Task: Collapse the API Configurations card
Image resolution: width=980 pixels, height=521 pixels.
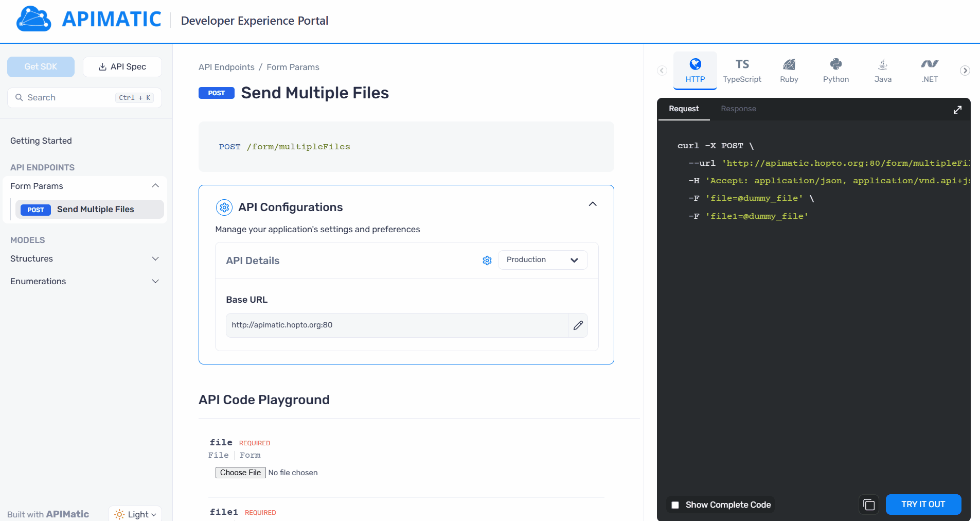Action: [x=592, y=204]
